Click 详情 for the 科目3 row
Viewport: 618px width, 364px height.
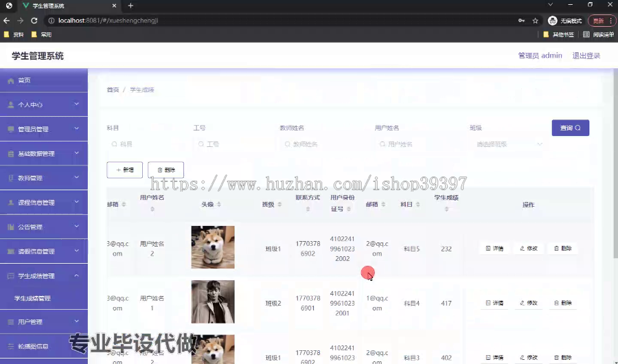click(x=494, y=357)
